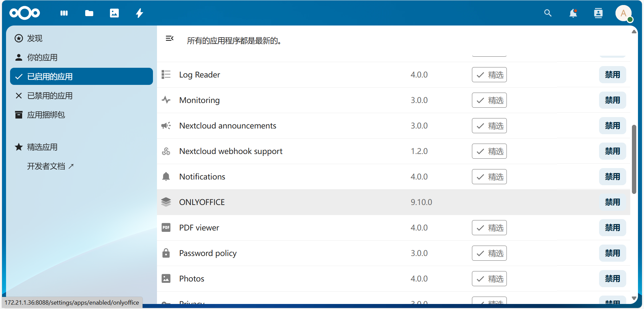Select the Log Reader app name
Image resolution: width=644 pixels, height=309 pixels.
click(200, 74)
